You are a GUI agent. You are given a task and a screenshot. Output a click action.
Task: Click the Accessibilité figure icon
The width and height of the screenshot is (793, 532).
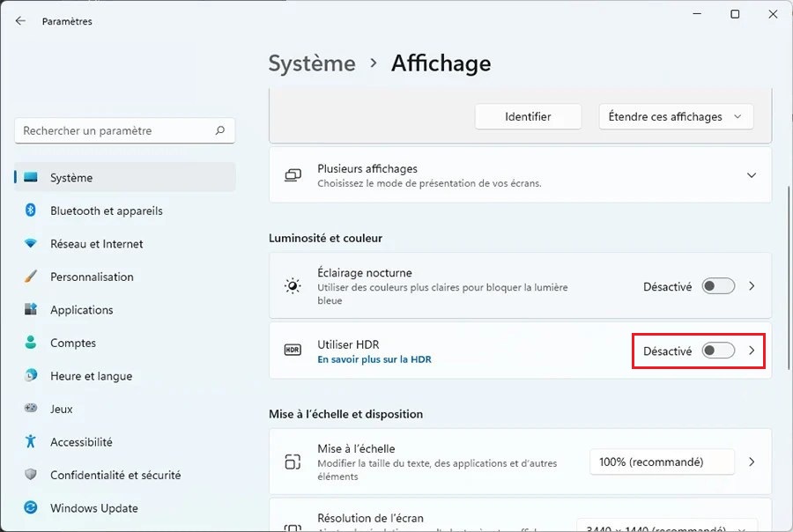31,441
